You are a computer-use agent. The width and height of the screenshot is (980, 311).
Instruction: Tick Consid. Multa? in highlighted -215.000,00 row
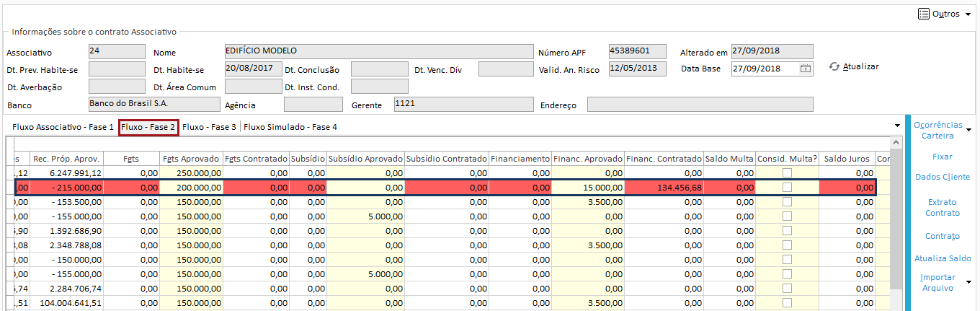787,188
